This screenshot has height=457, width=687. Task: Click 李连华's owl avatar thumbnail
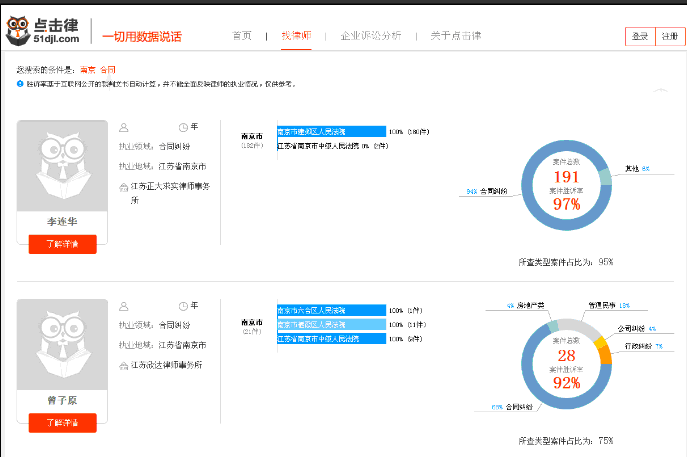pyautogui.click(x=62, y=166)
